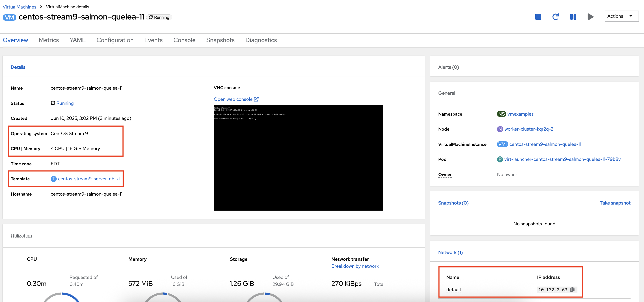Click the 1.26 GiB storage usage value
This screenshot has width=644, height=302.
(242, 283)
